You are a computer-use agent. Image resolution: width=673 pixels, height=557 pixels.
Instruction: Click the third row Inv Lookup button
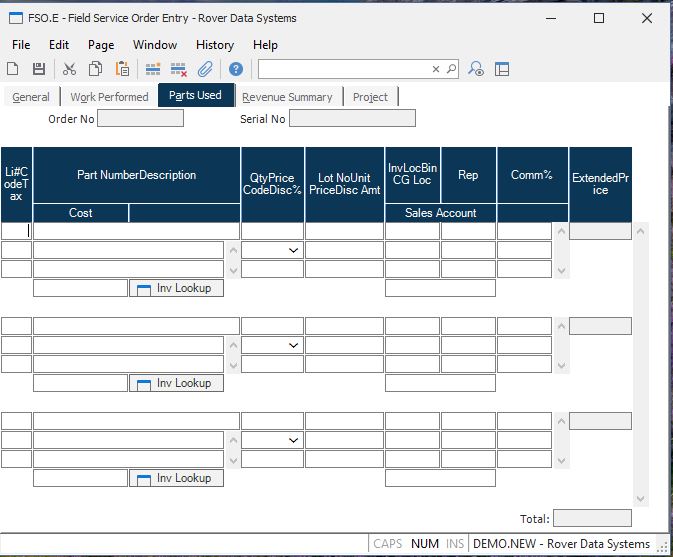pos(176,478)
